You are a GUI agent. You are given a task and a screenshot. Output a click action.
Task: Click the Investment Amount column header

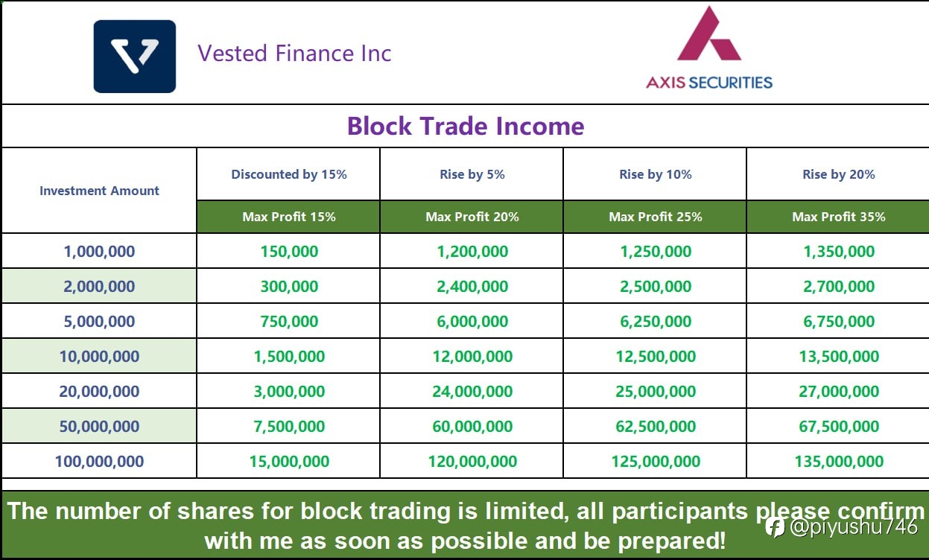pos(99,191)
